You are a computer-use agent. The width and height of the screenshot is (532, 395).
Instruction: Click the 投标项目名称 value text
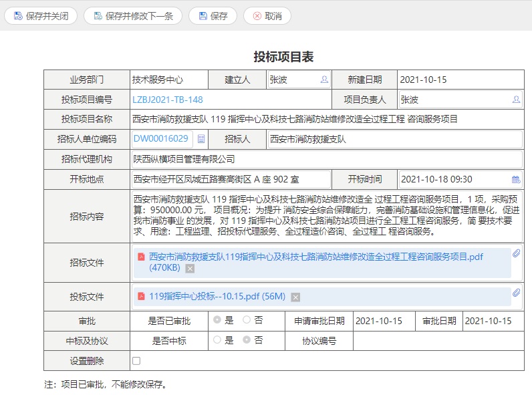[295, 119]
